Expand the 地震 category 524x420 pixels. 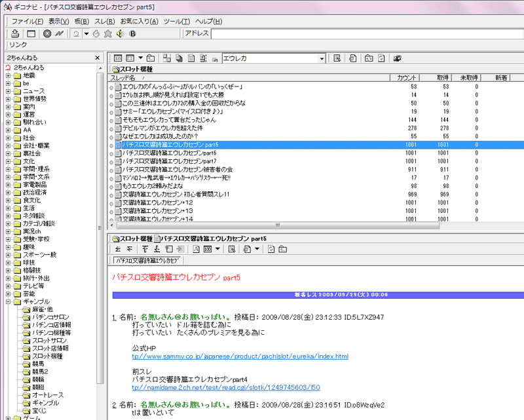(8, 75)
